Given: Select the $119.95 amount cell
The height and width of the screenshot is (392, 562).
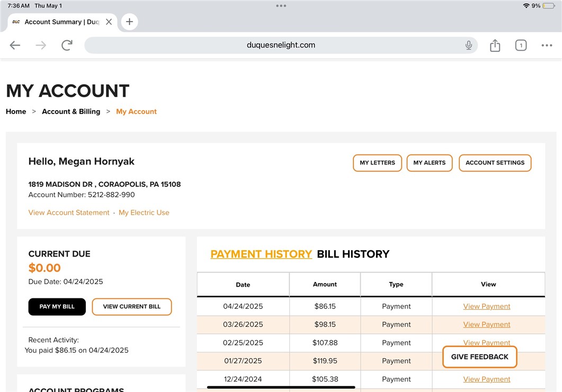Looking at the screenshot, I should pos(325,361).
